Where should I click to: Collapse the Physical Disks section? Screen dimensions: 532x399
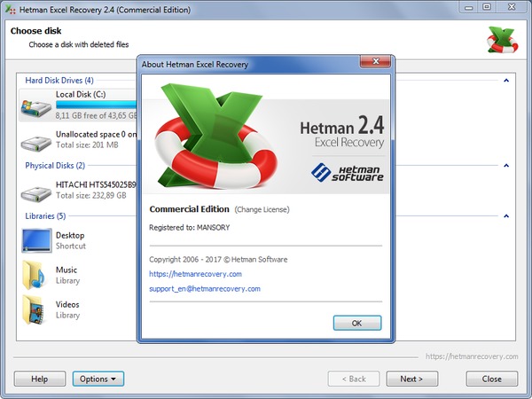point(506,166)
